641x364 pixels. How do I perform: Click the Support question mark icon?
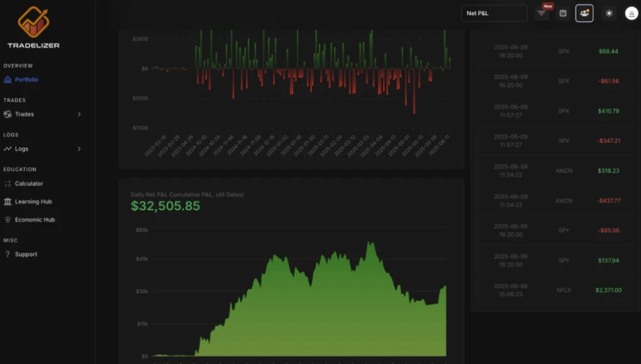coord(8,254)
